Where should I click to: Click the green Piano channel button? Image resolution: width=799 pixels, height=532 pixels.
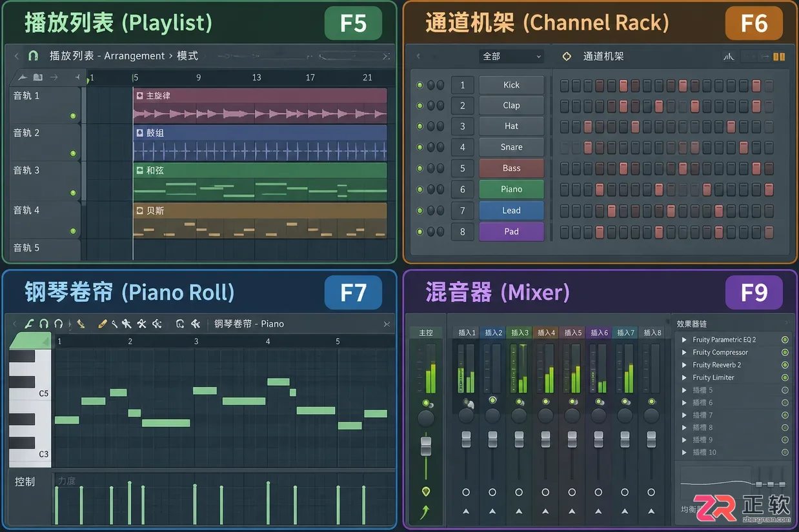(x=511, y=190)
